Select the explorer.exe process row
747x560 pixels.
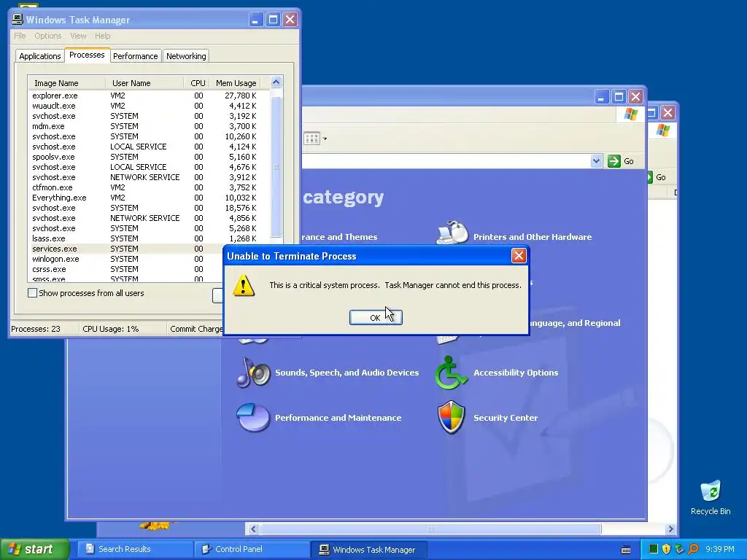pyautogui.click(x=149, y=96)
